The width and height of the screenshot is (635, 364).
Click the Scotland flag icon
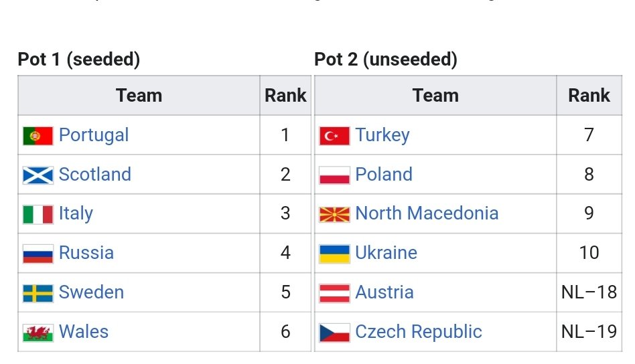point(38,175)
